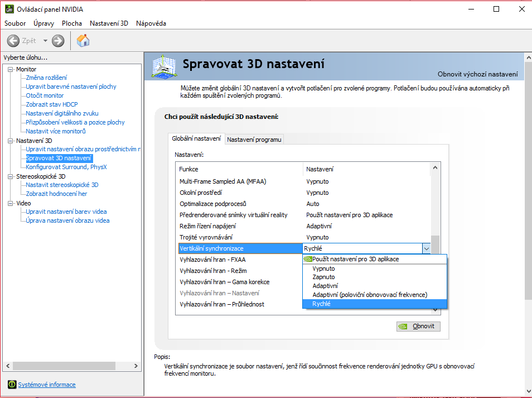Open Nastavení digitálního zvuku task
Image resolution: width=532 pixels, height=398 pixels.
pyautogui.click(x=62, y=113)
